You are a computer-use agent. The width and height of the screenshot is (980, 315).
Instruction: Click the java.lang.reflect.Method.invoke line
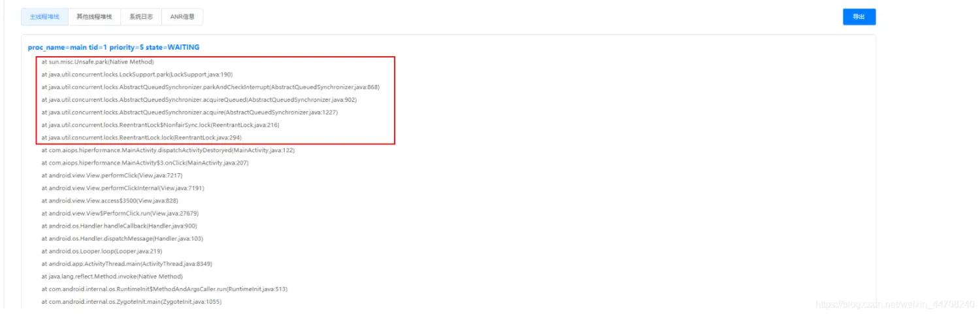pyautogui.click(x=112, y=276)
